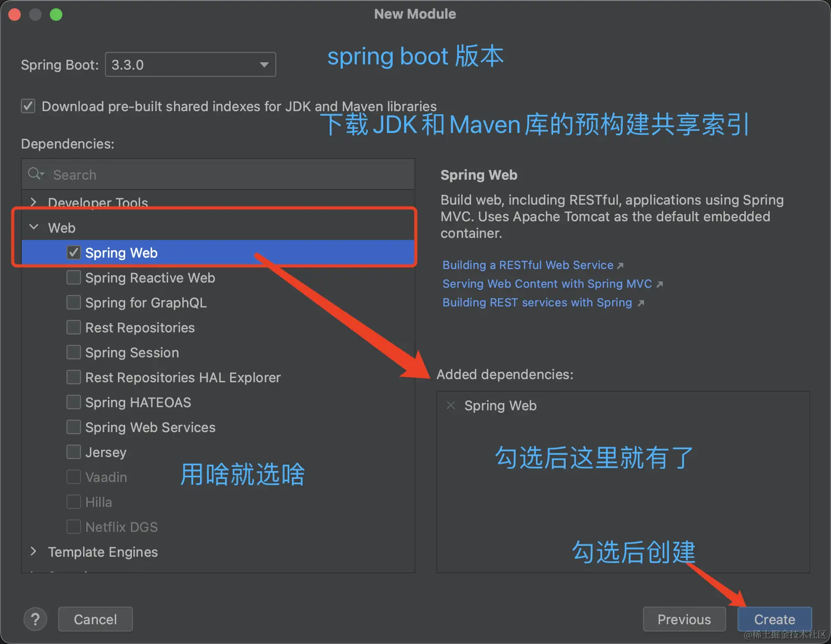Image resolution: width=831 pixels, height=644 pixels.
Task: Select the Template Engines tree label
Action: point(103,552)
